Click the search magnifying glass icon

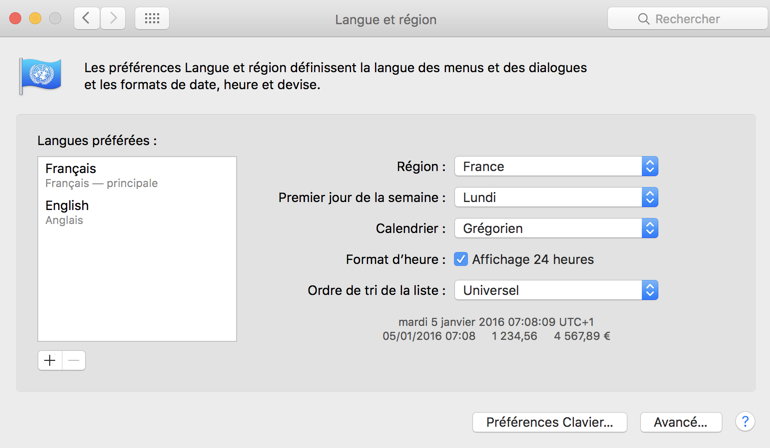tap(644, 19)
